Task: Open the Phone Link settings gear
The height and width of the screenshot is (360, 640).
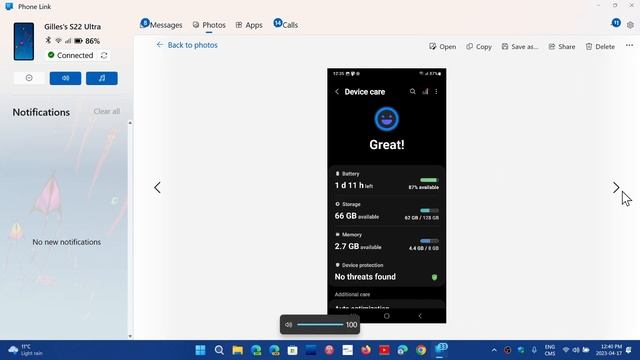Action: (630, 25)
